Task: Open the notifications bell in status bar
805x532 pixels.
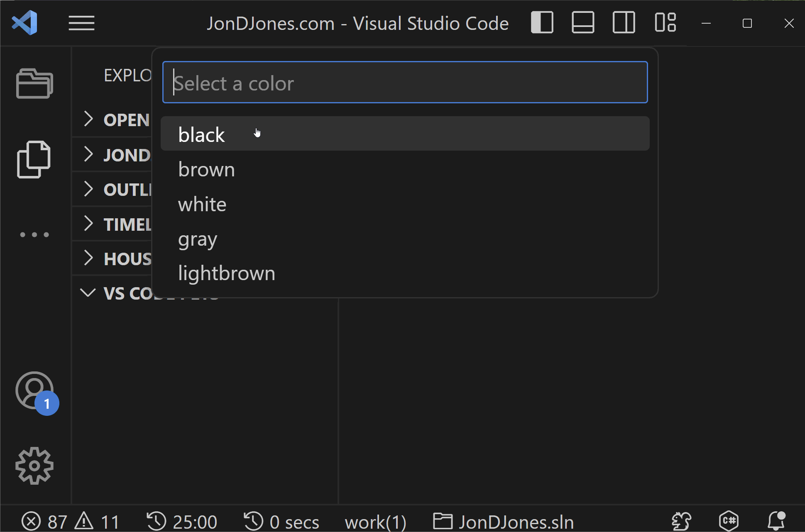Action: tap(776, 521)
